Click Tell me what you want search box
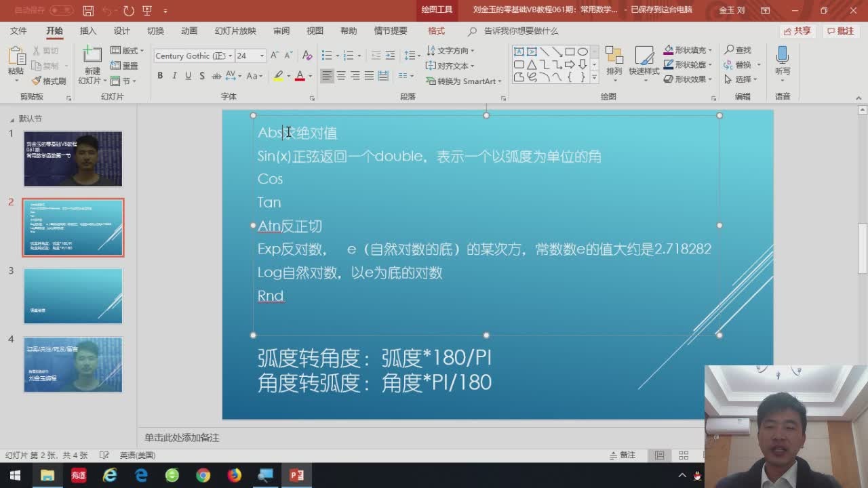The height and width of the screenshot is (488, 868). coord(513,31)
